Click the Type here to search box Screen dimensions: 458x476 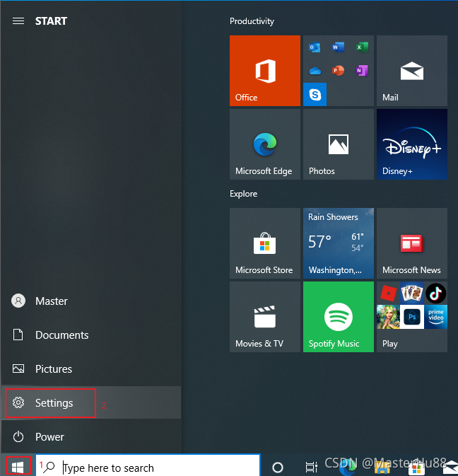(x=148, y=466)
